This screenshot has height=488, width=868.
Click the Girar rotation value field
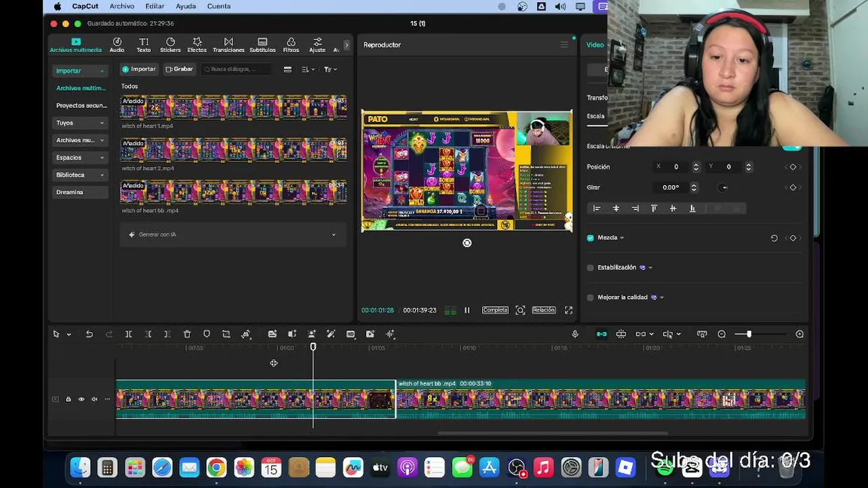[671, 188]
